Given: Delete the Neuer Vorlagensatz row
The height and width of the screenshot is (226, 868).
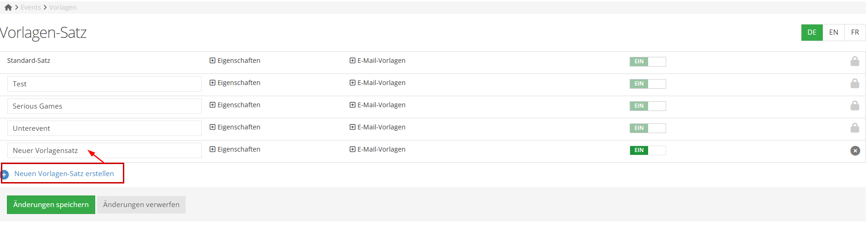Looking at the screenshot, I should click(855, 151).
